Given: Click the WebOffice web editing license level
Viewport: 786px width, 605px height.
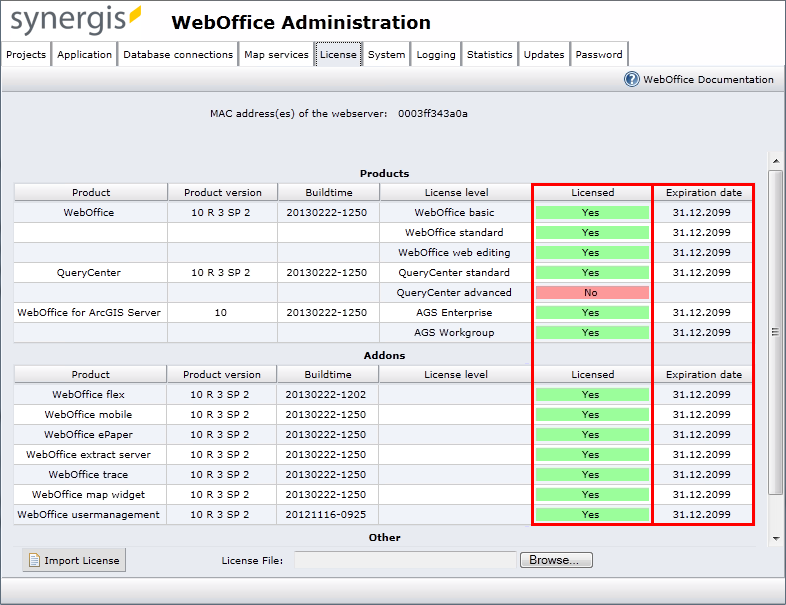Looking at the screenshot, I should [454, 253].
